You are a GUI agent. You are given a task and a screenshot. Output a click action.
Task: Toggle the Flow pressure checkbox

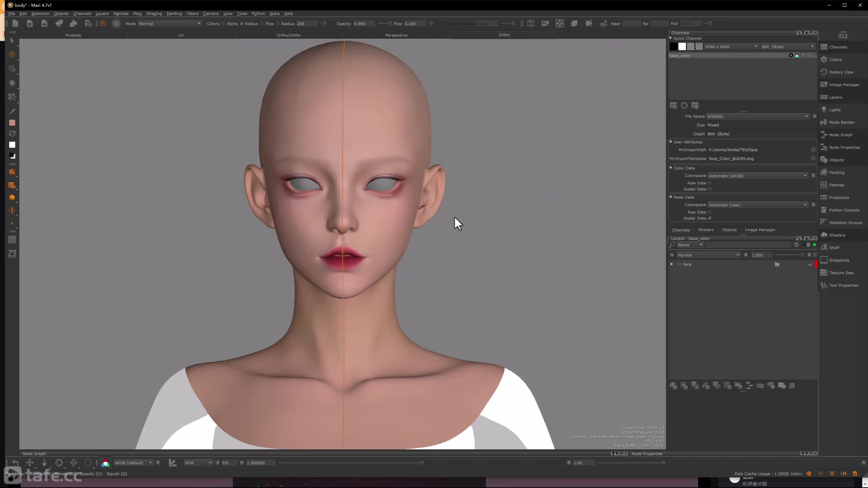point(262,24)
